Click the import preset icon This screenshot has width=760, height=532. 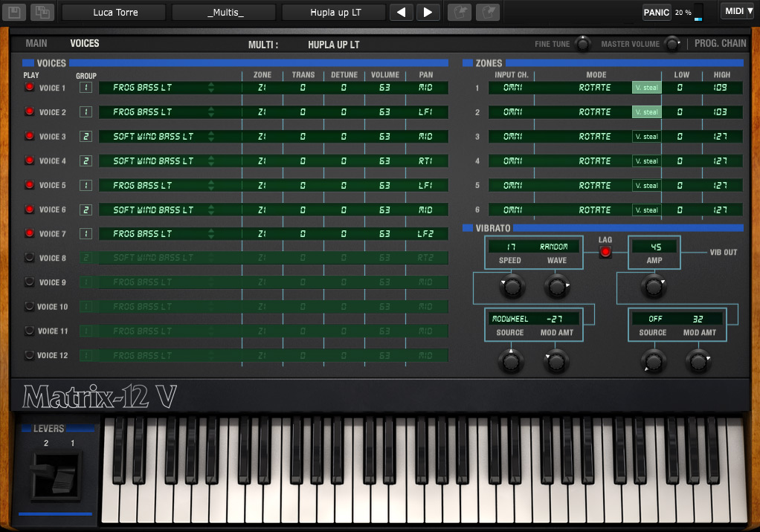coord(459,12)
